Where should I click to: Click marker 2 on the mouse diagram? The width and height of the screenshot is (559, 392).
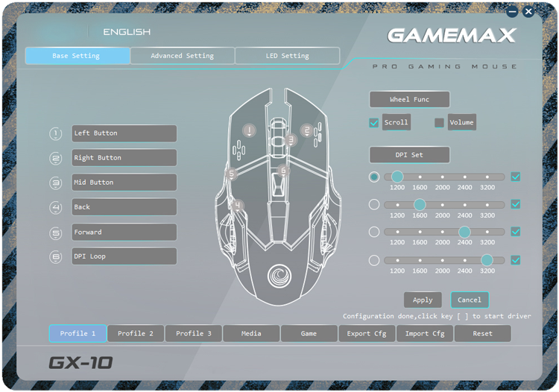306,130
